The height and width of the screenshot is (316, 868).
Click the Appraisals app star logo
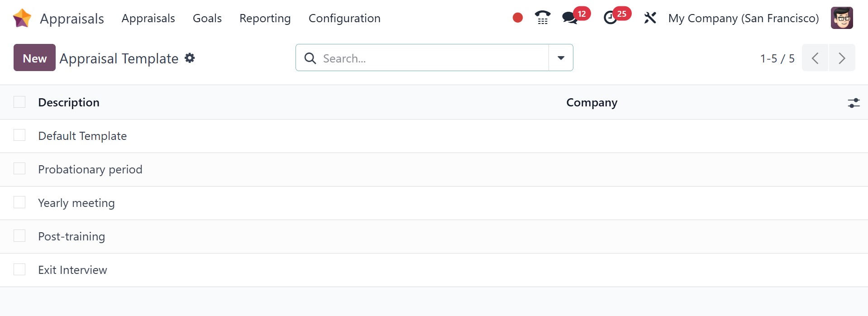click(x=22, y=18)
